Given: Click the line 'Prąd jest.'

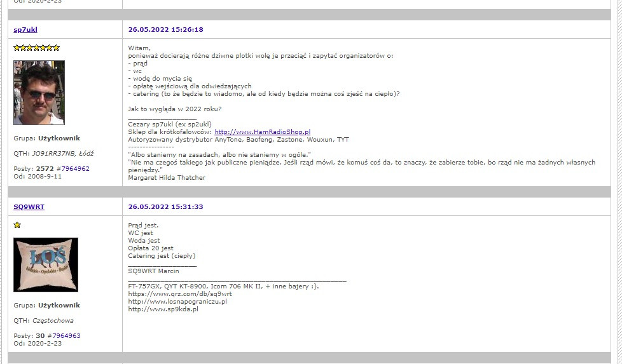Looking at the screenshot, I should pos(143,226).
